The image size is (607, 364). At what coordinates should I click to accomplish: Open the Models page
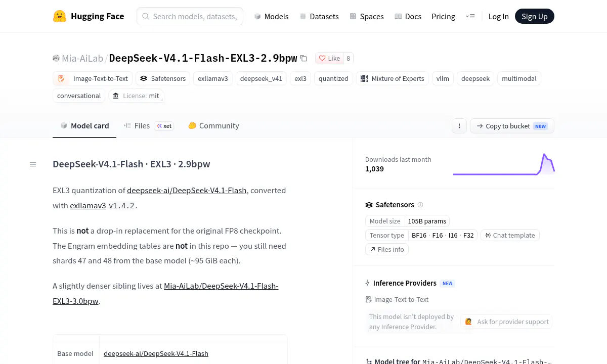(x=271, y=16)
